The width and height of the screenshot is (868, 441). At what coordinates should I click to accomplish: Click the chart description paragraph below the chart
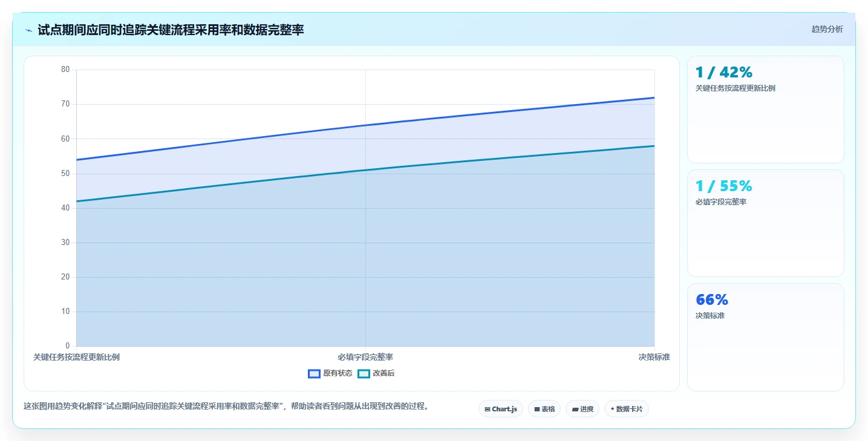(226, 407)
